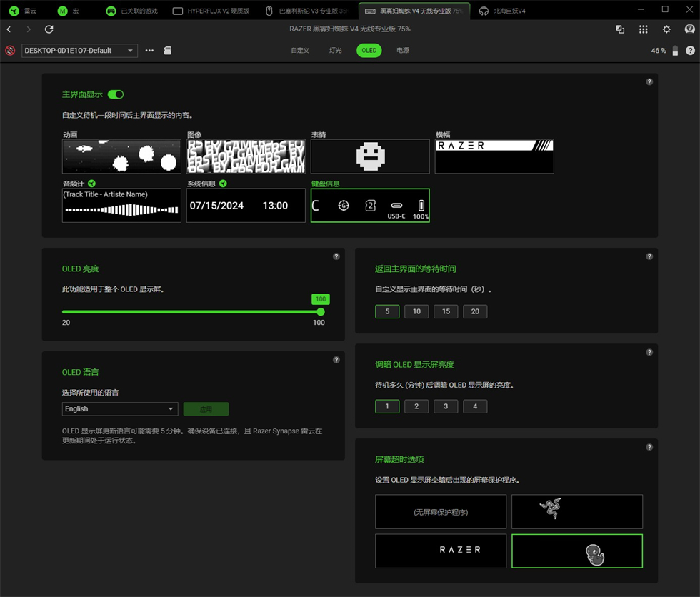Open the 自定义 sub-tab

coord(300,51)
